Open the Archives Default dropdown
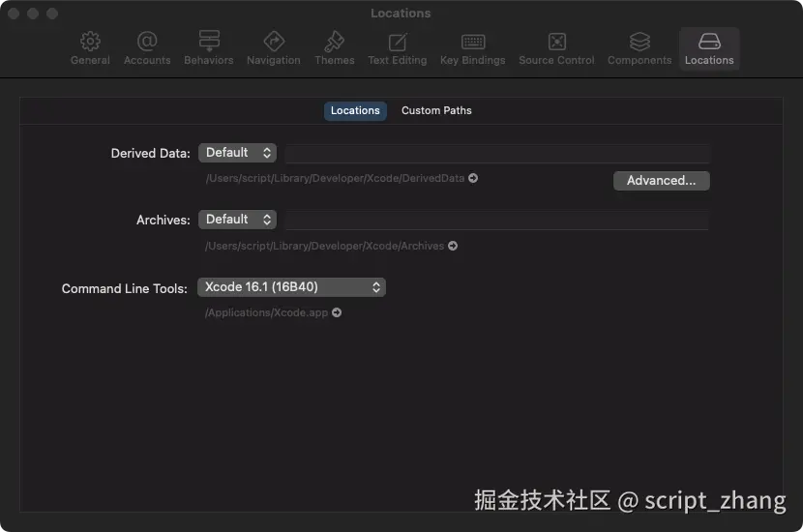The height and width of the screenshot is (532, 803). point(237,220)
